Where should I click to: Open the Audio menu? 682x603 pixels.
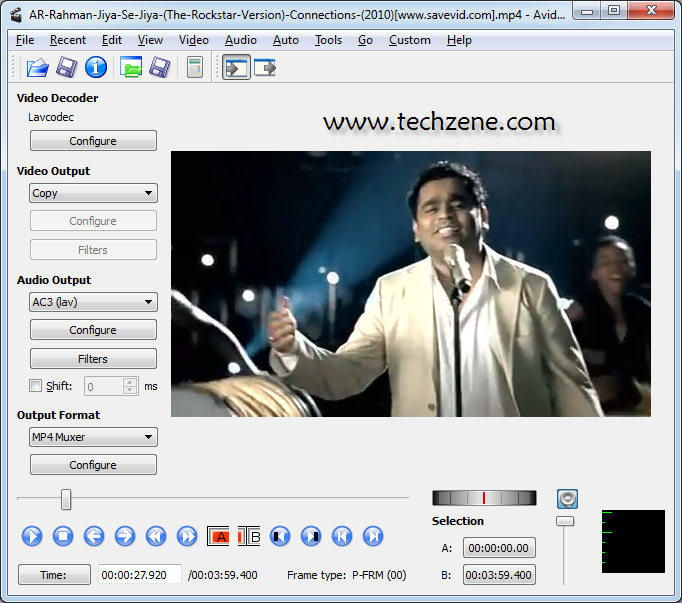(241, 40)
